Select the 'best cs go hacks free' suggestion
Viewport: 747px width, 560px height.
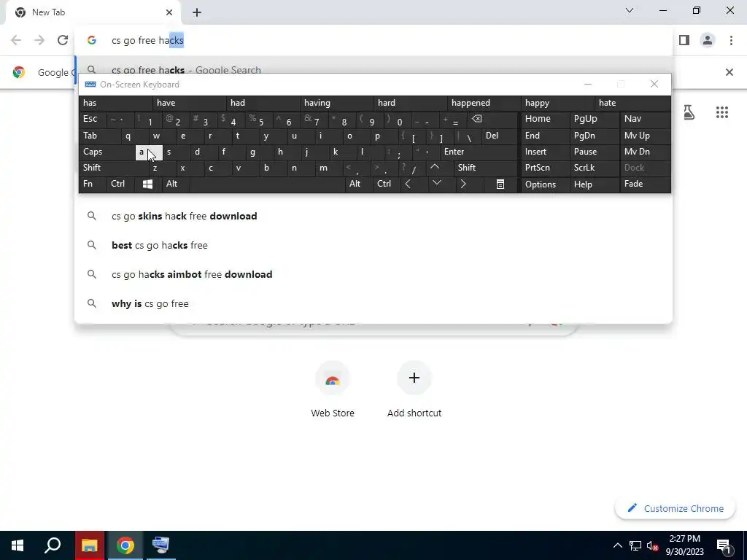pyautogui.click(x=373, y=245)
